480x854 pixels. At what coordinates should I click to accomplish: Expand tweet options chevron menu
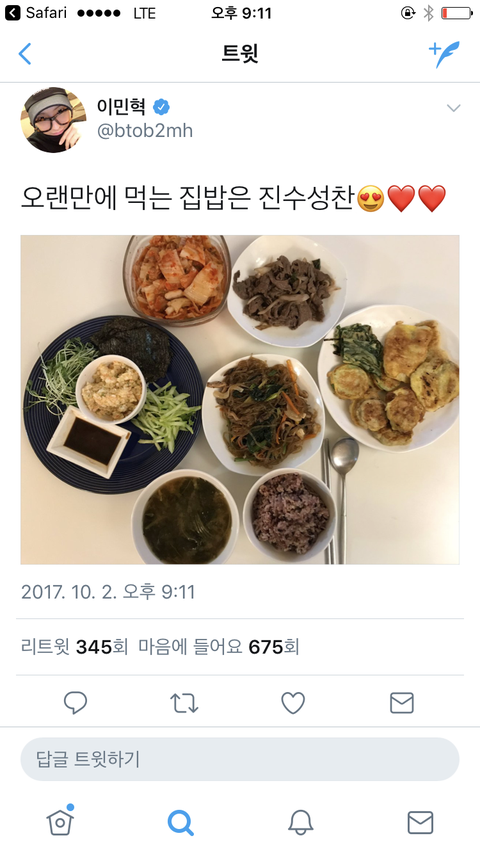pyautogui.click(x=453, y=108)
